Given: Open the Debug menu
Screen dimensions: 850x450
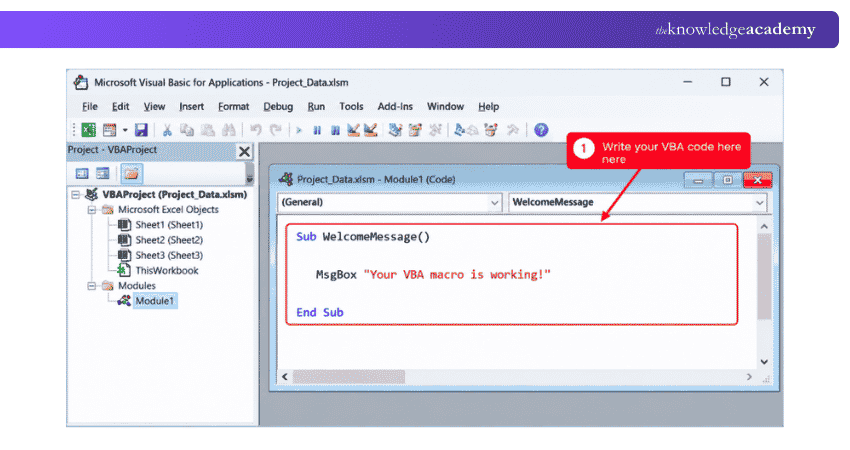Looking at the screenshot, I should pos(278,107).
